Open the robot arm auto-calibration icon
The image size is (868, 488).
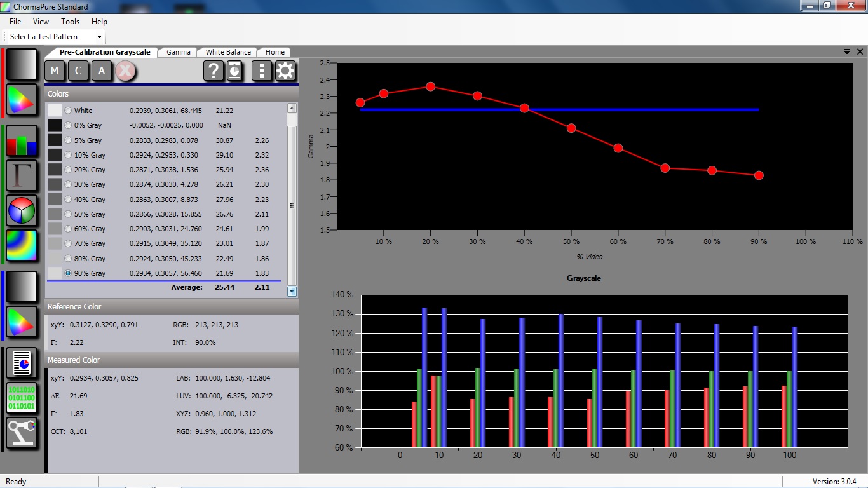(22, 433)
